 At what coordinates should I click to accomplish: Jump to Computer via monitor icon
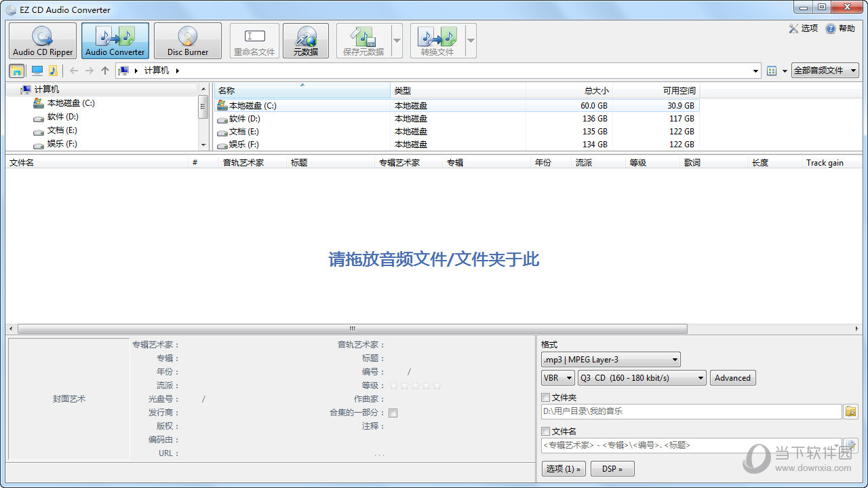37,71
